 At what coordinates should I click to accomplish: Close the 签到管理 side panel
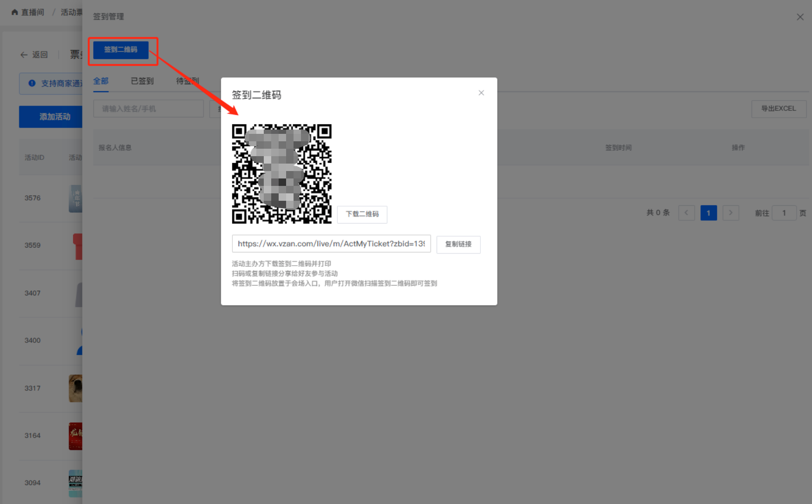tap(800, 17)
